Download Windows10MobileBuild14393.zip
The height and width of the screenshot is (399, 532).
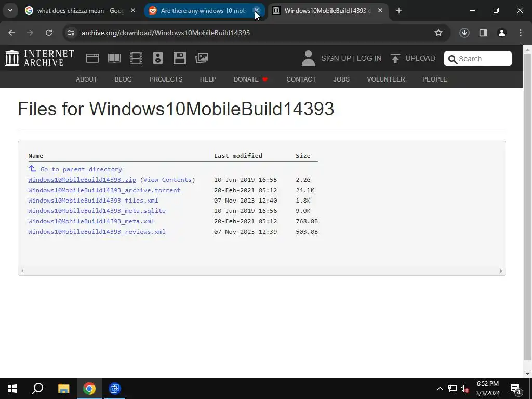(x=82, y=180)
